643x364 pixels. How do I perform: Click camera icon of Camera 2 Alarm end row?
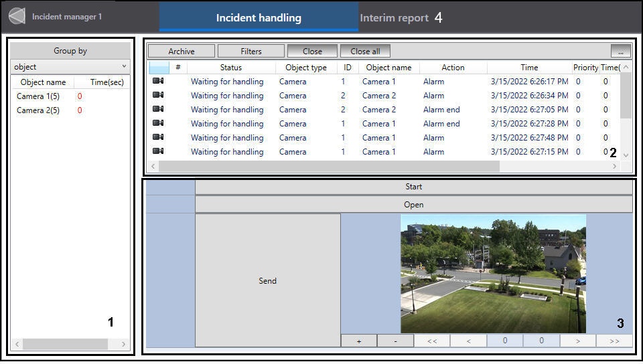(x=158, y=110)
